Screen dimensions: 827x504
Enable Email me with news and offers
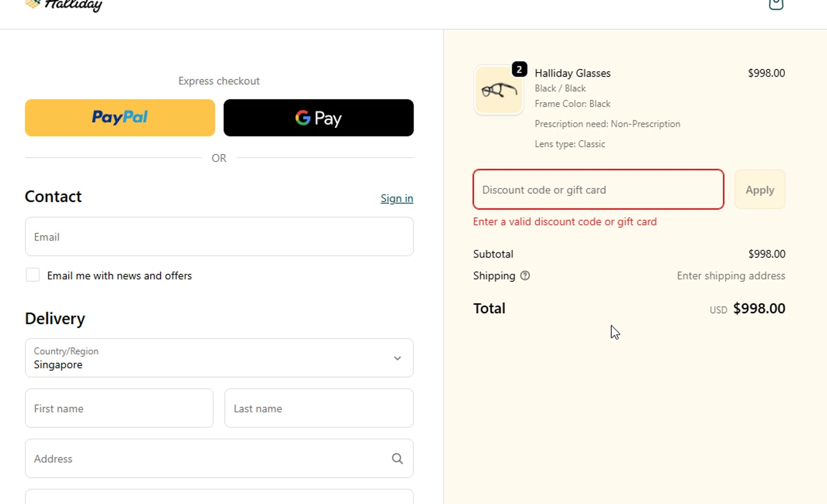pos(33,275)
